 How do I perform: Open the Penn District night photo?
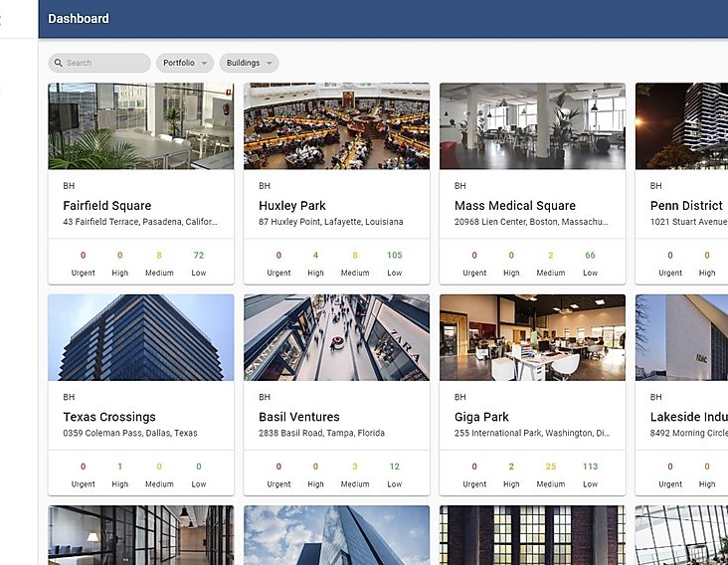(681, 125)
